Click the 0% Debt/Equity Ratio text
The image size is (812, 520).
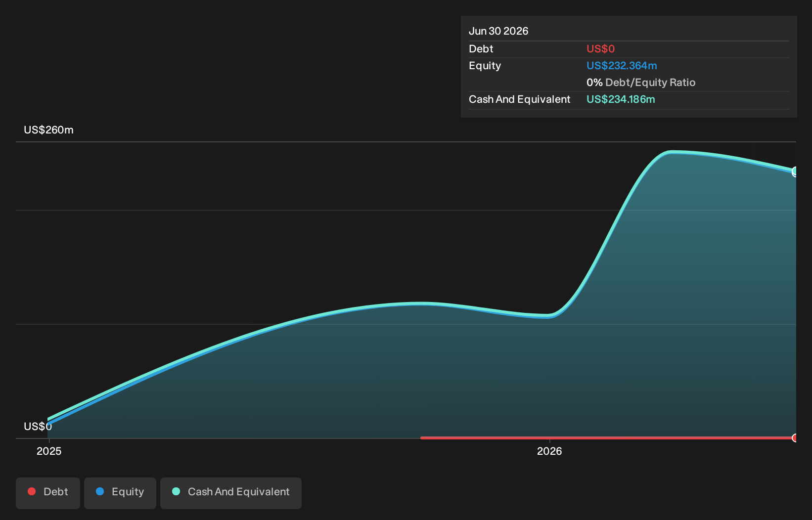[x=641, y=83]
